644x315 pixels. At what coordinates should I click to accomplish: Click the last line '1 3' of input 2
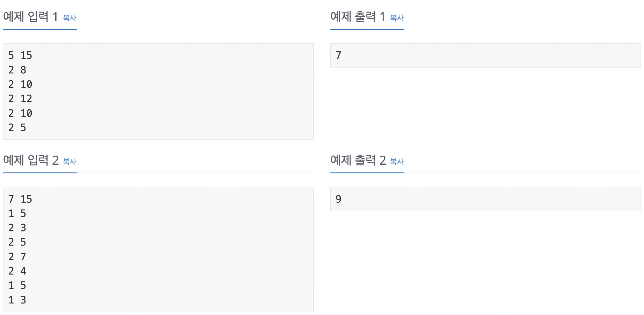17,300
